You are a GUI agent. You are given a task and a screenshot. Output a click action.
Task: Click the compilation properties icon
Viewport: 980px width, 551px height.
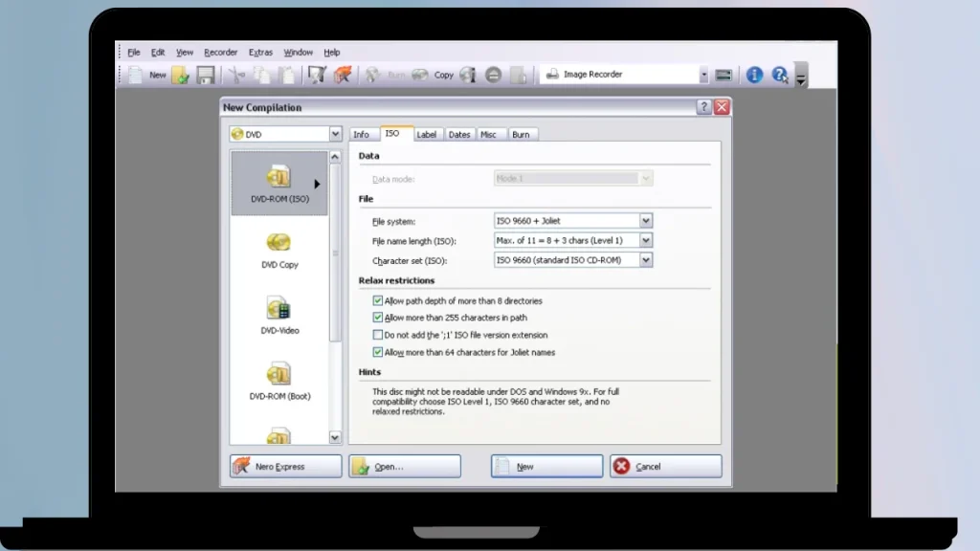click(317, 75)
